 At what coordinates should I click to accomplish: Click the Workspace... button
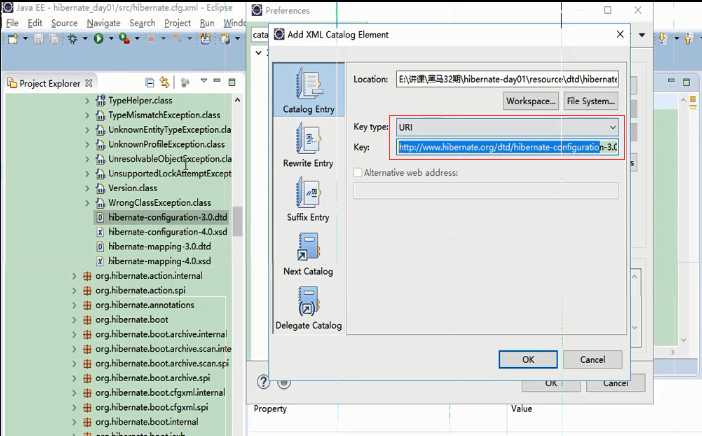[531, 101]
